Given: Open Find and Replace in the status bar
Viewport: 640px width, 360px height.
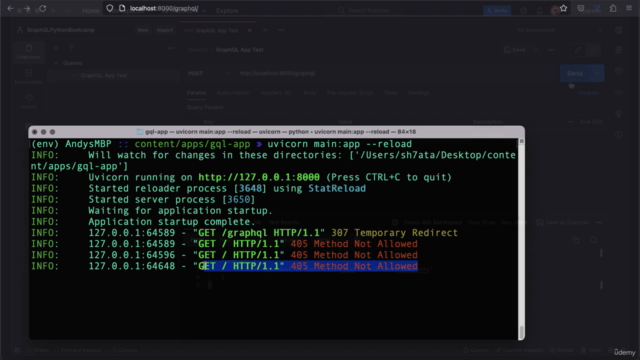Looking at the screenshot, I should 78,350.
